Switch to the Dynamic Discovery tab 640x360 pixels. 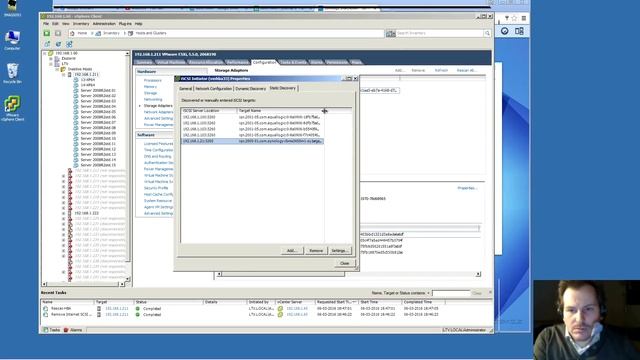click(250, 89)
